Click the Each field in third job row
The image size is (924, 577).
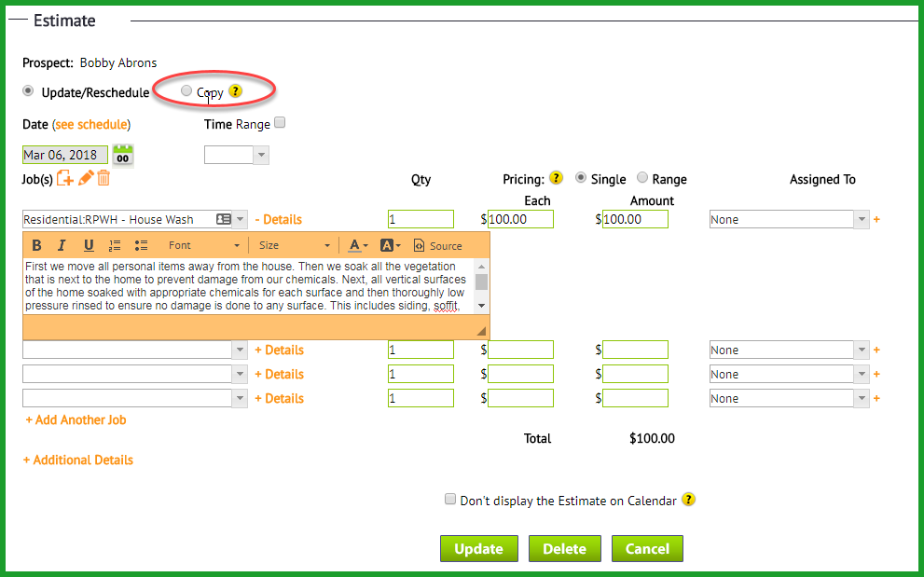coord(520,374)
